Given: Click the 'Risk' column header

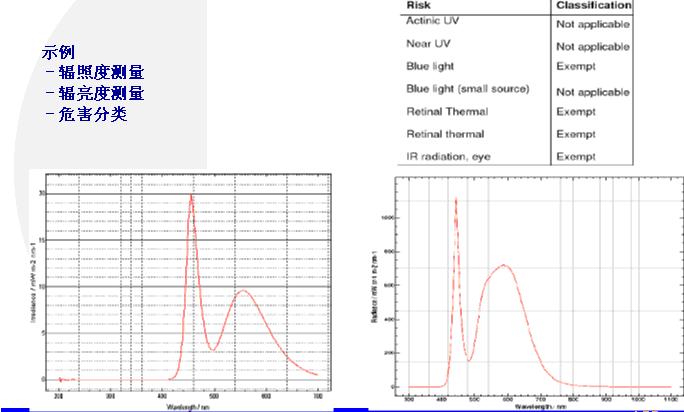Looking at the screenshot, I should pos(418,5).
